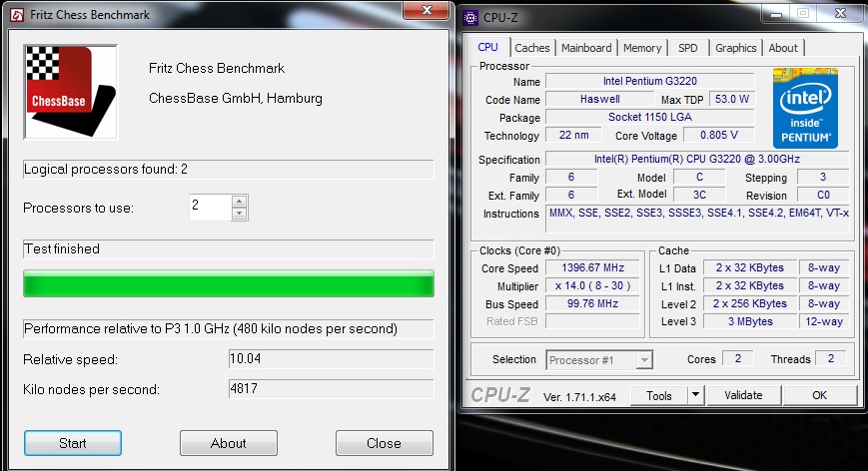Click the Close button in Fritz Benchmark
This screenshot has height=471, width=868.
click(385, 443)
